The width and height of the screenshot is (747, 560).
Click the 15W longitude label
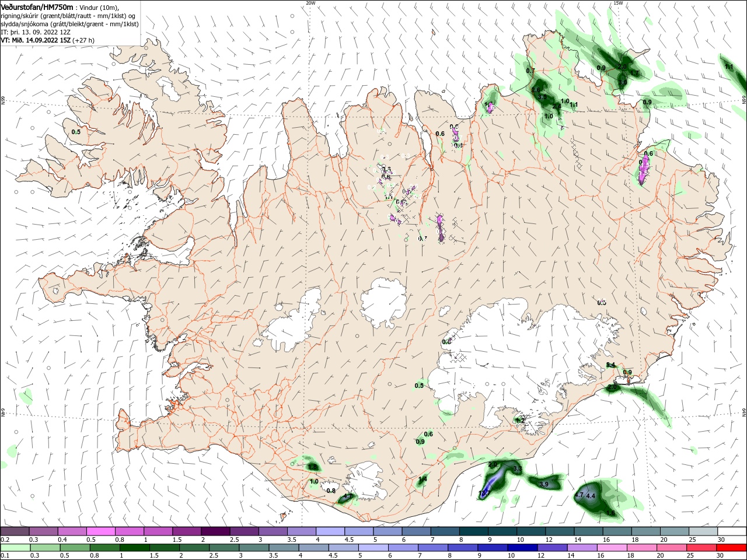tap(618, 3)
